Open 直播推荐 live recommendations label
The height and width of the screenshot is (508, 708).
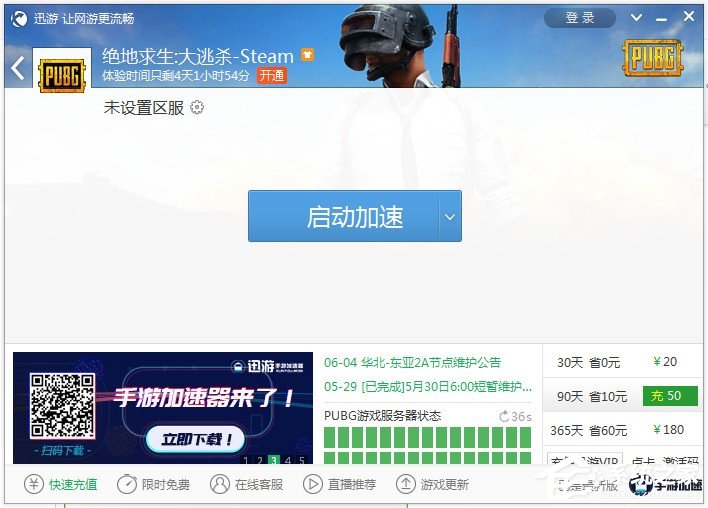point(352,485)
